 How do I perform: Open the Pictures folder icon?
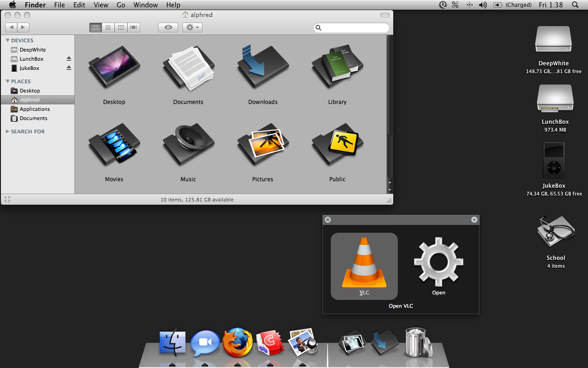[263, 145]
